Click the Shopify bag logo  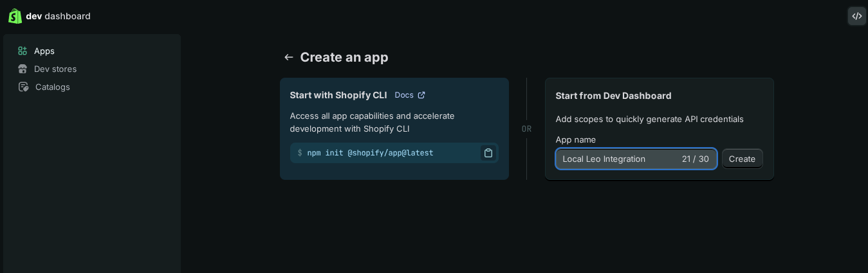click(15, 16)
